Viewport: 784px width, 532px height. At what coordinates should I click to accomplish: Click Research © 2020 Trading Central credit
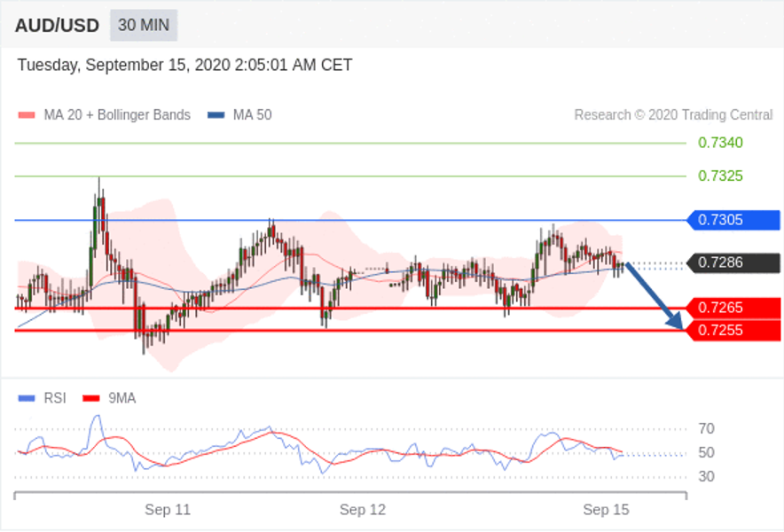point(673,115)
